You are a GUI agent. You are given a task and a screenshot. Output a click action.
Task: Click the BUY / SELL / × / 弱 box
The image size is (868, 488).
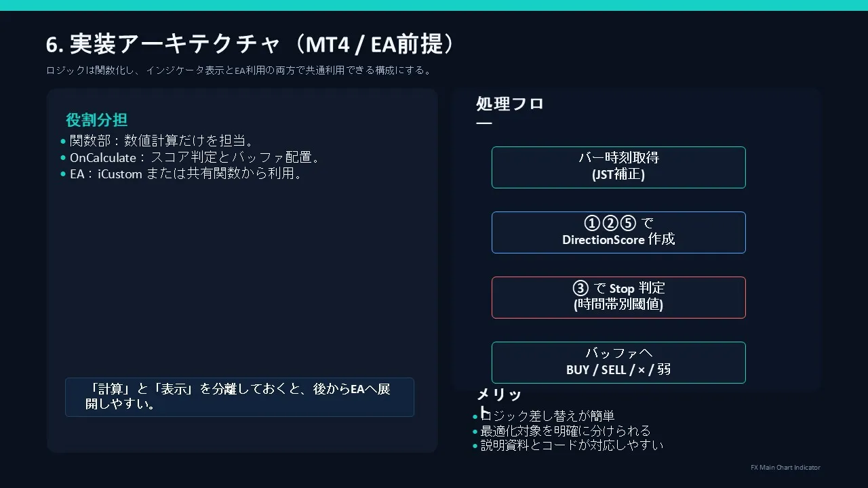point(618,362)
